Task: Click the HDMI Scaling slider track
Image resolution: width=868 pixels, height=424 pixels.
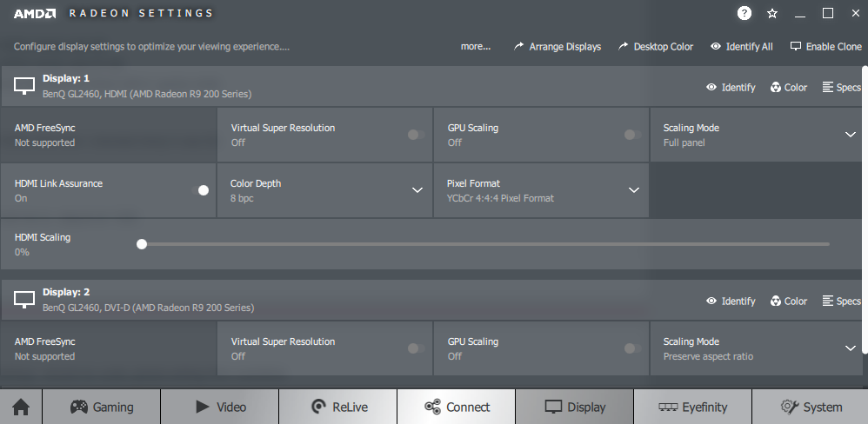Action: tap(485, 244)
